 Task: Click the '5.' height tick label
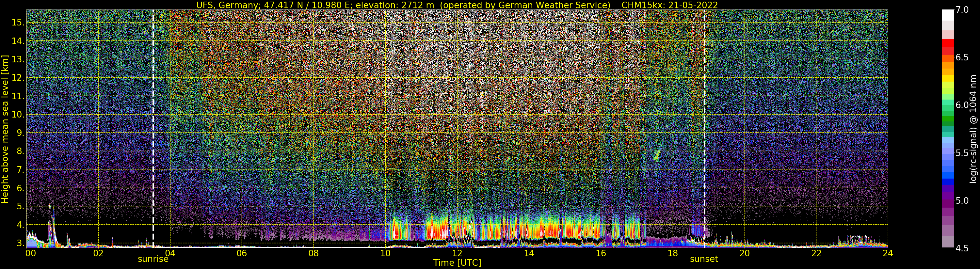point(20,206)
